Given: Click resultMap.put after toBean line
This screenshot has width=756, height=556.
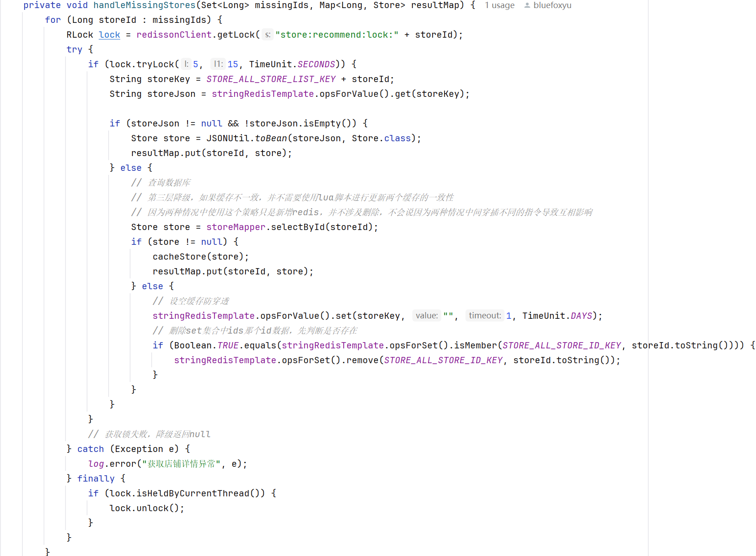Looking at the screenshot, I should (x=211, y=153).
